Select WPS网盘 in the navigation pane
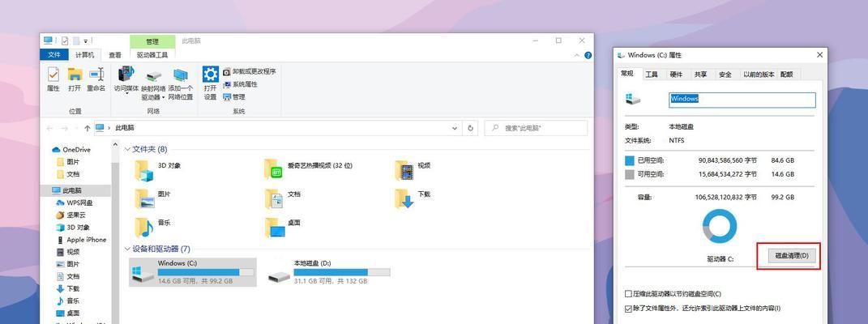 tap(75, 202)
